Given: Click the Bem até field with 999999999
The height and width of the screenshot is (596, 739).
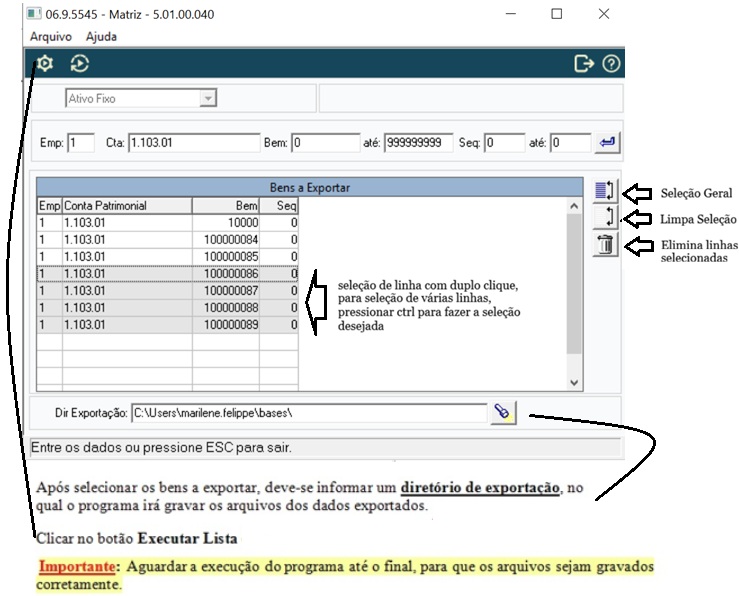Looking at the screenshot, I should pos(418,143).
